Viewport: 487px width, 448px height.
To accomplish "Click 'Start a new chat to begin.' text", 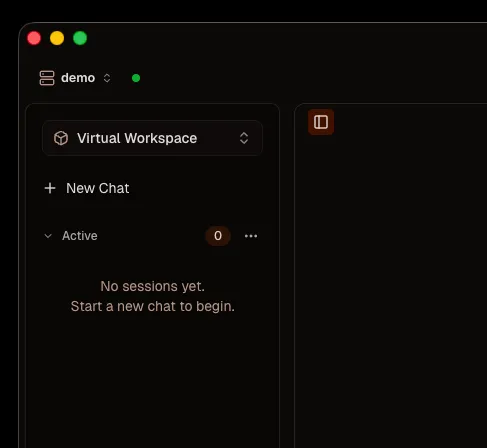I will (153, 306).
